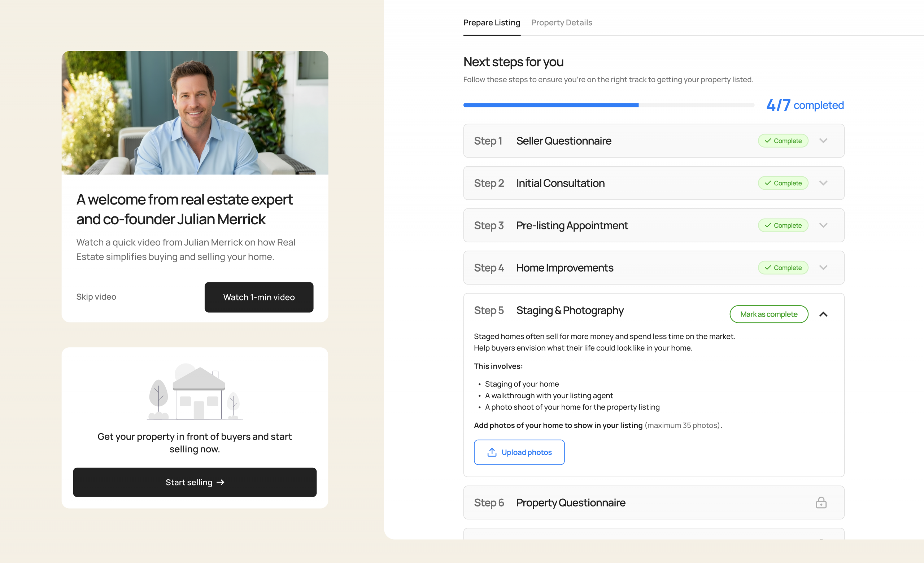924x563 pixels.
Task: Click Julian Merrick's welcome photo
Action: (x=195, y=113)
